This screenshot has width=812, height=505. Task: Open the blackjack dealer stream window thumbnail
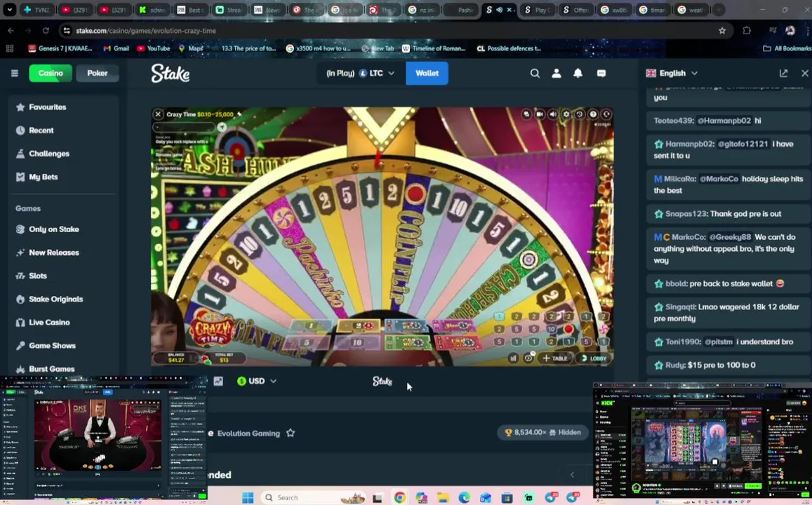(104, 439)
